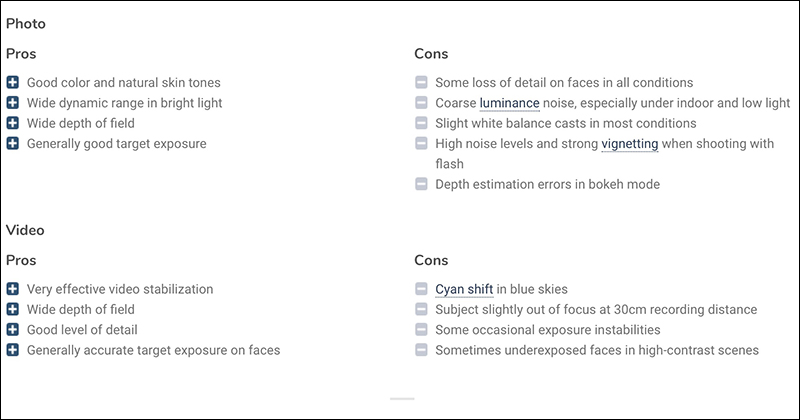Open the vignetting glossary link

[x=630, y=144]
